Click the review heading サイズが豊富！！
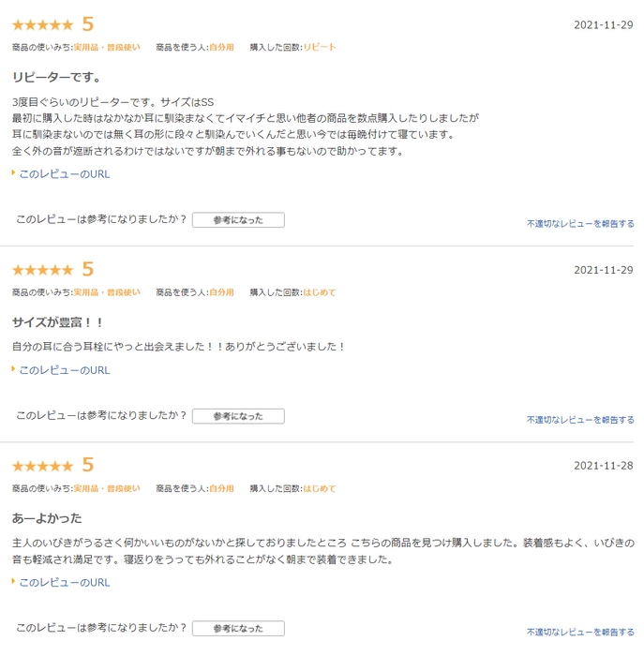The image size is (644, 656). [58, 322]
